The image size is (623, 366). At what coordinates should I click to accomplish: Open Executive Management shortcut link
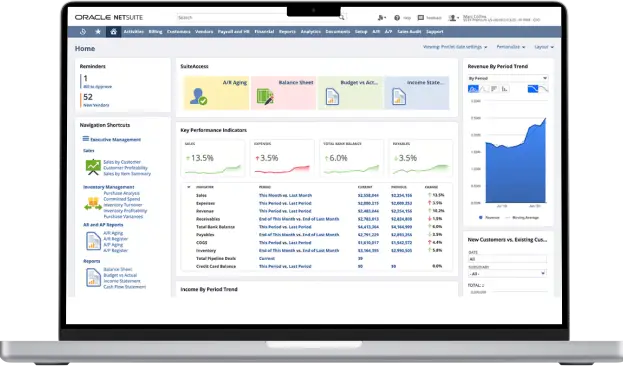(116, 139)
